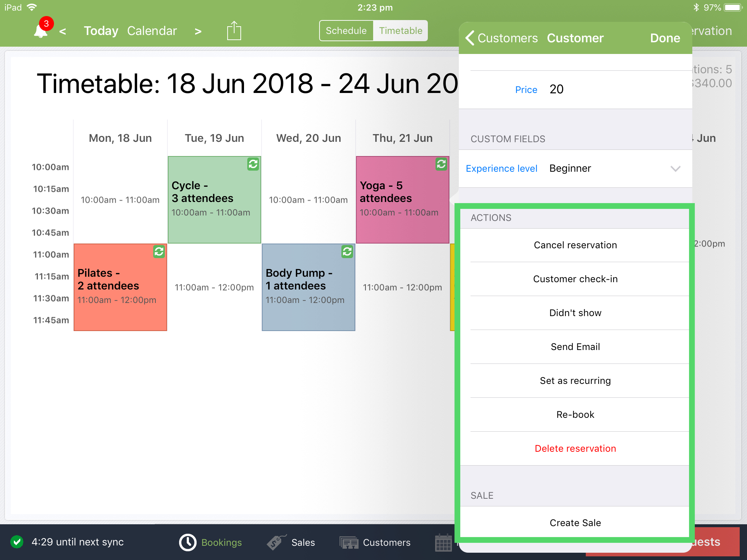Tap the Sales price tag icon
The image size is (747, 560).
[x=277, y=542]
